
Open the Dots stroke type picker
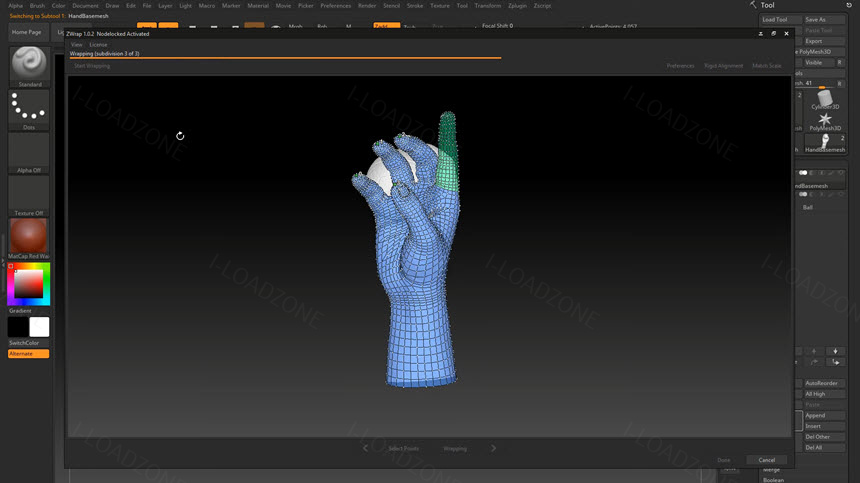tap(29, 110)
